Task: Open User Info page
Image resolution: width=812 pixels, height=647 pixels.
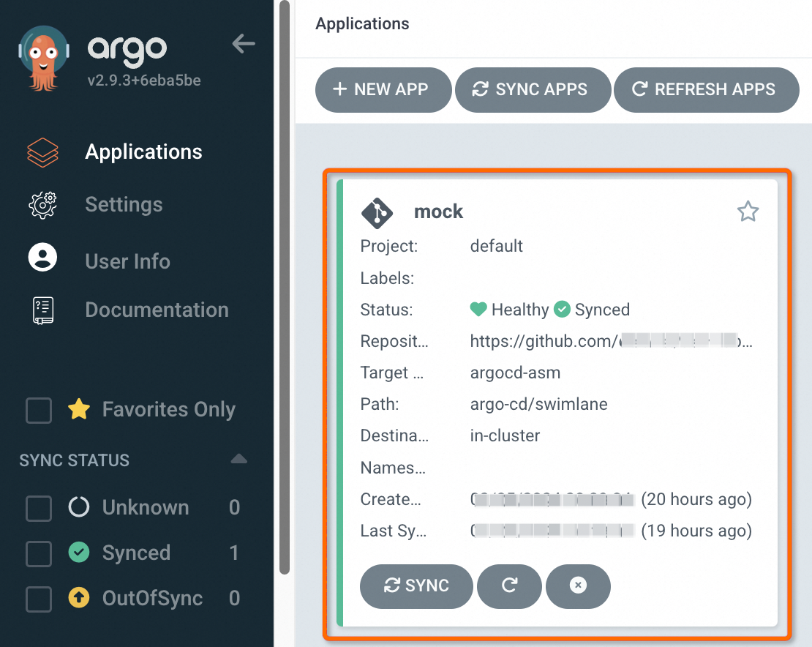Action: [x=127, y=261]
